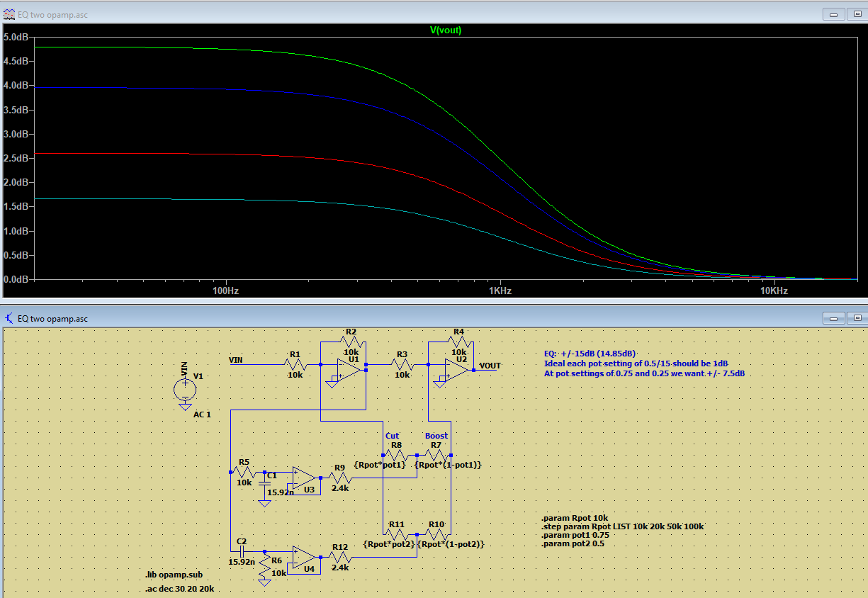The image size is (868, 598).
Task: Click the '.param Rpot 10k' directive
Action: click(574, 518)
